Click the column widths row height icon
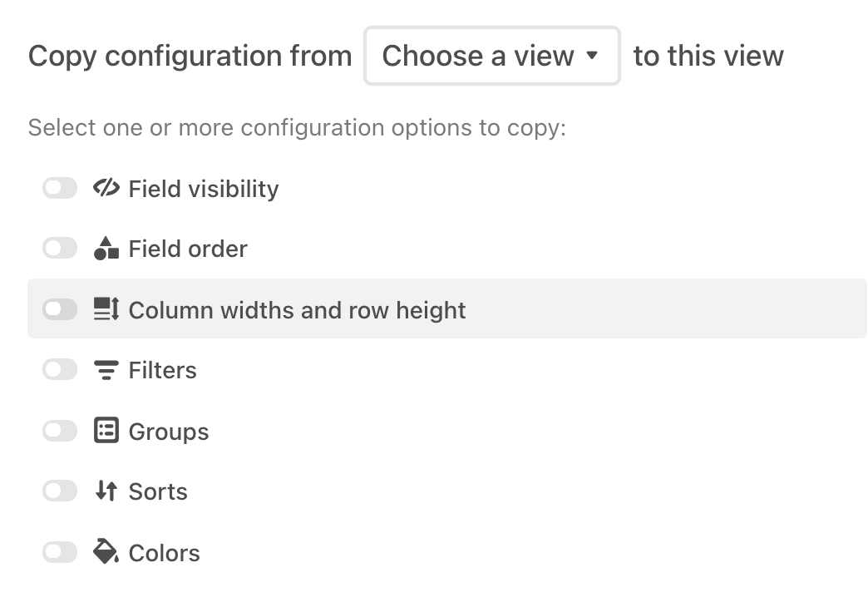This screenshot has height=602, width=868. 106,309
